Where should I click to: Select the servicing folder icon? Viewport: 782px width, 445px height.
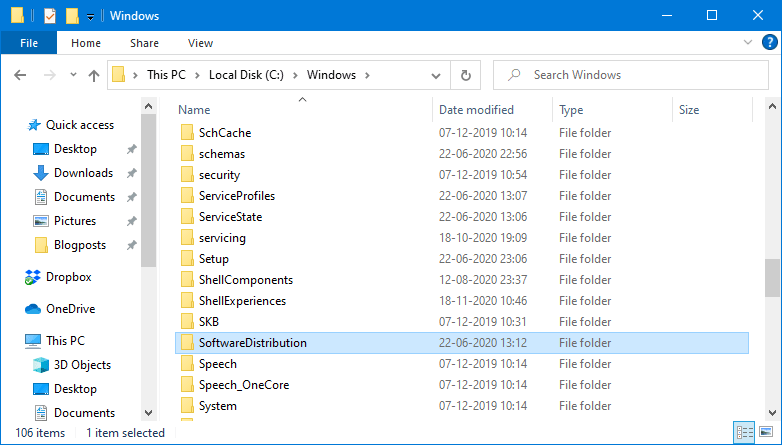[x=187, y=237]
